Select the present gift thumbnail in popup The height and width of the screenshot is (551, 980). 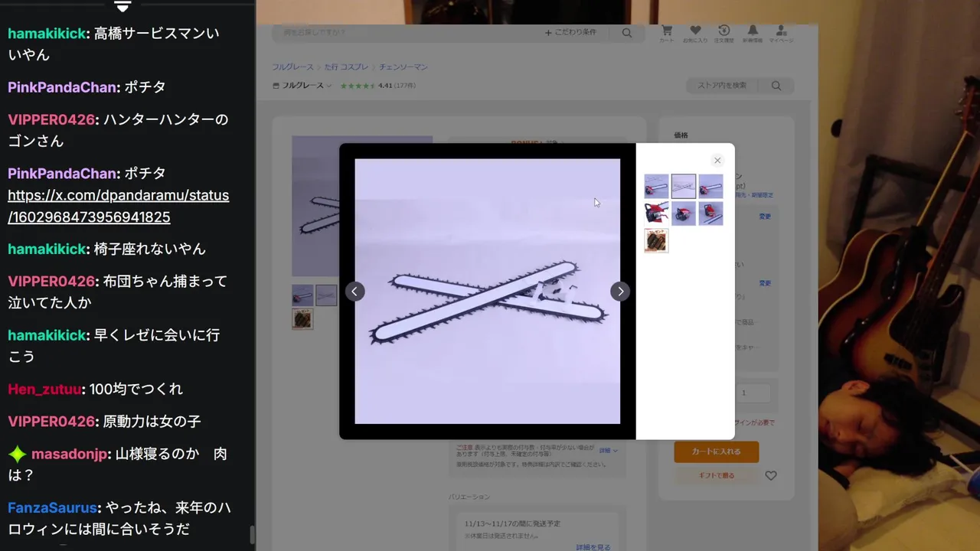tap(656, 240)
